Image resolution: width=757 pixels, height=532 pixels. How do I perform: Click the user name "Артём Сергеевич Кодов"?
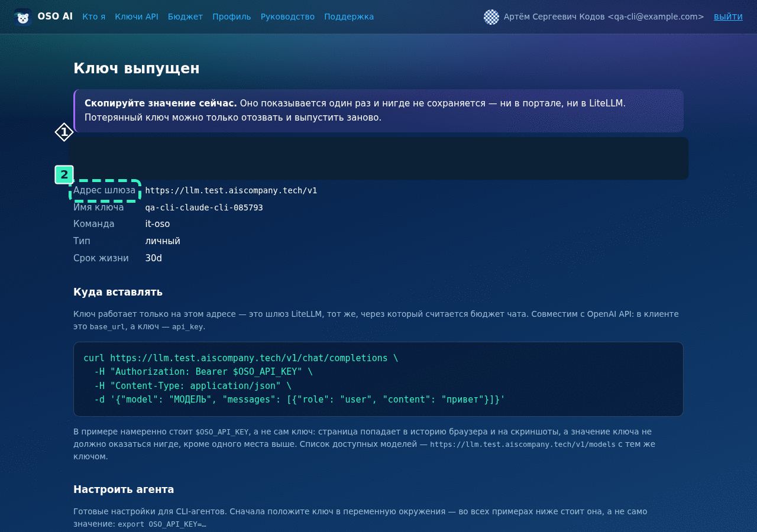tap(554, 17)
